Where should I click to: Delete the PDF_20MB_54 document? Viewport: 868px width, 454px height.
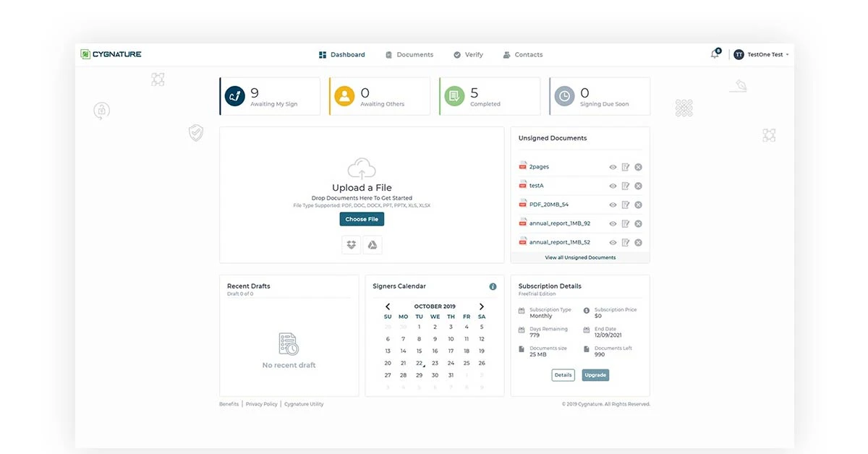[x=638, y=204]
